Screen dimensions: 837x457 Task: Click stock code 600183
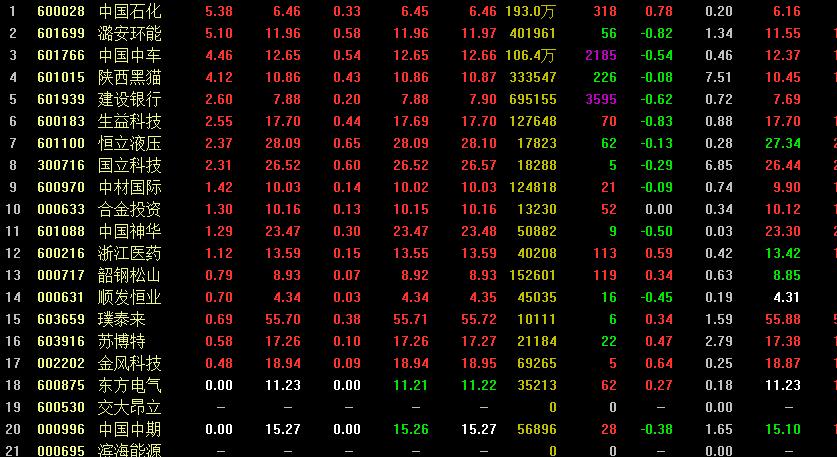61,121
